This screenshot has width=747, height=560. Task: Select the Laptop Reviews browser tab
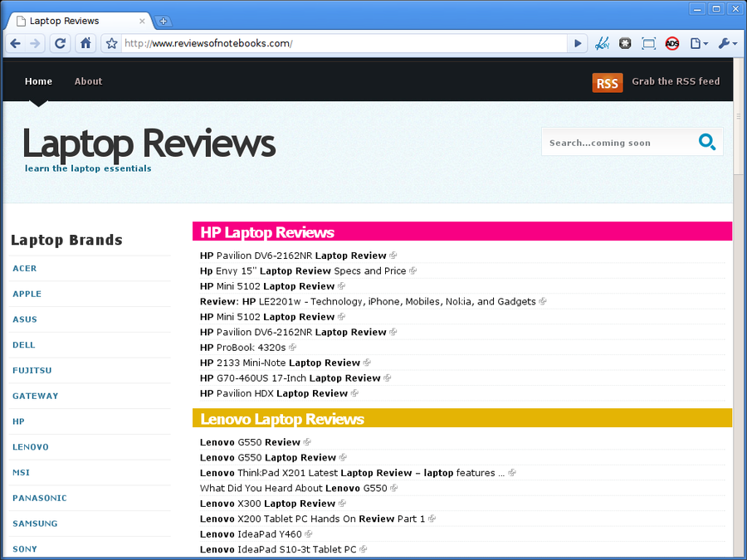(79, 21)
